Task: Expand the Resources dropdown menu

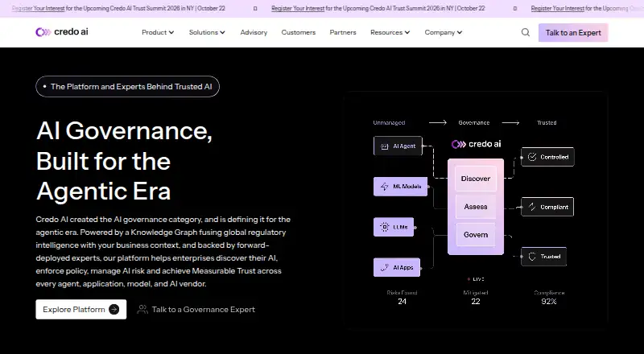Action: 390,32
